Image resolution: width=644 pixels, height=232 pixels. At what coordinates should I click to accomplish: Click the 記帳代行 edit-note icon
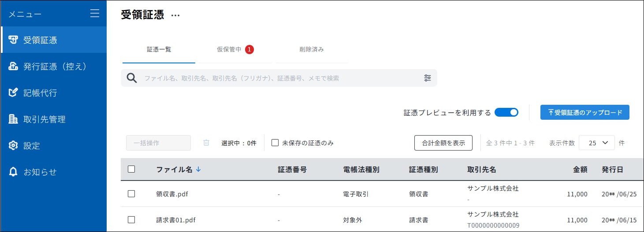point(14,93)
